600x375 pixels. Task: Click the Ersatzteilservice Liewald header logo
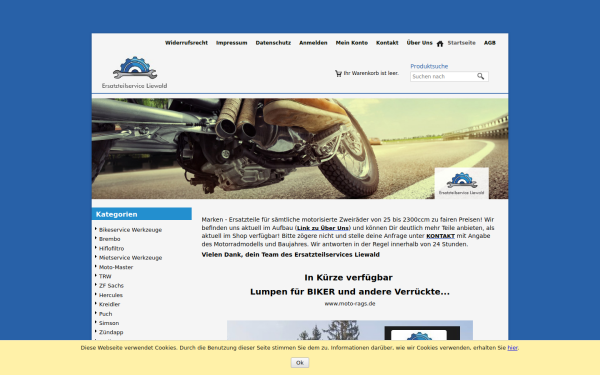[134, 72]
